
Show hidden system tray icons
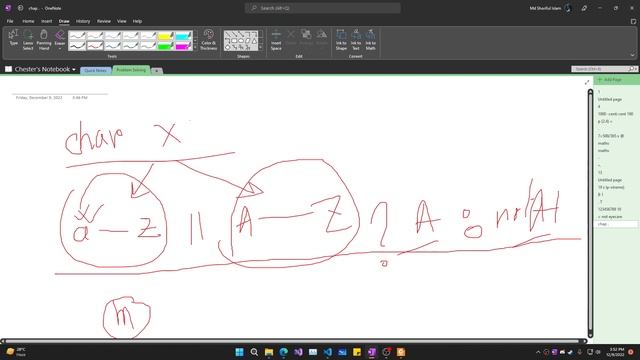pyautogui.click(x=538, y=352)
